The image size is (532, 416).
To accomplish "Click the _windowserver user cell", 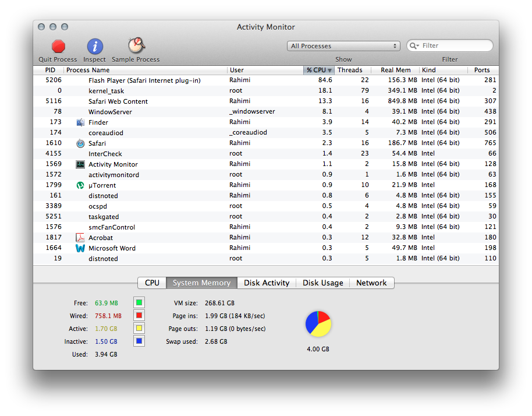I will (x=252, y=112).
